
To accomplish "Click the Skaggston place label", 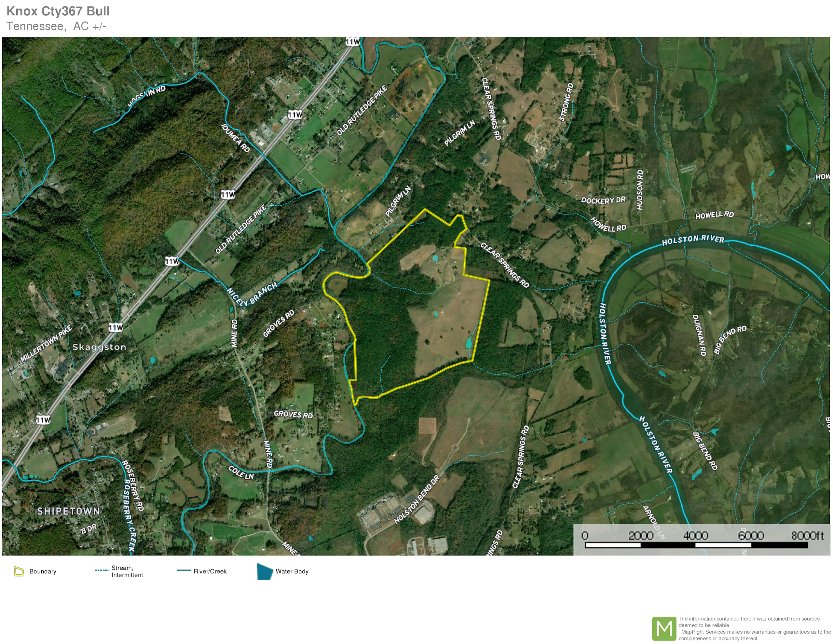I will coord(99,347).
